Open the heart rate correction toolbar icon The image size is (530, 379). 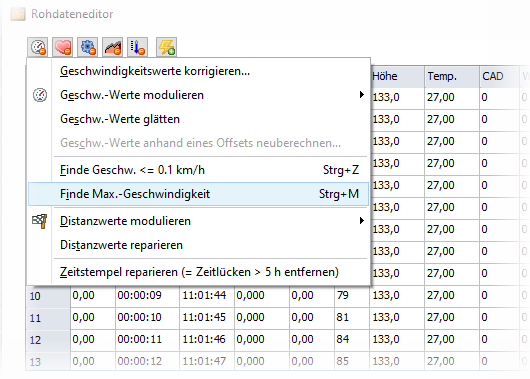click(x=63, y=47)
